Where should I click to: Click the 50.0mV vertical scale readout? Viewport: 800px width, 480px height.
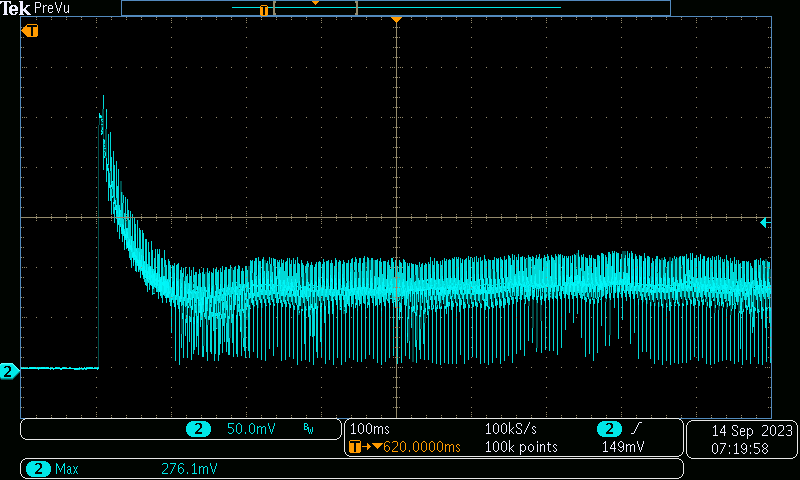[251, 429]
